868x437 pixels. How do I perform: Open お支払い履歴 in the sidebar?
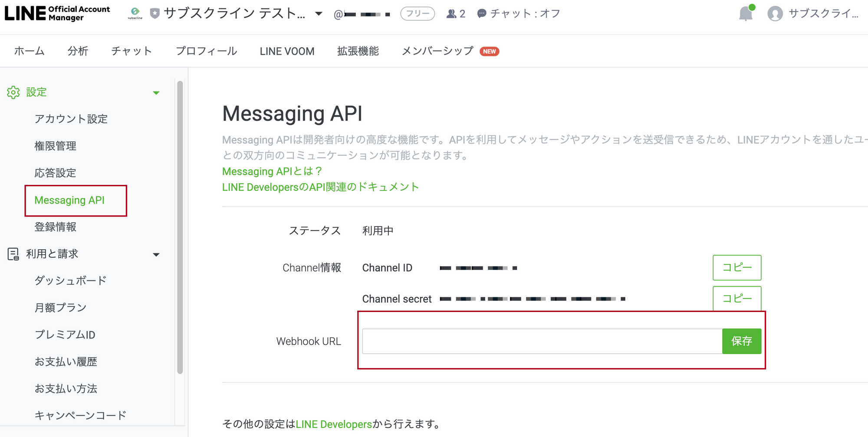pos(66,361)
